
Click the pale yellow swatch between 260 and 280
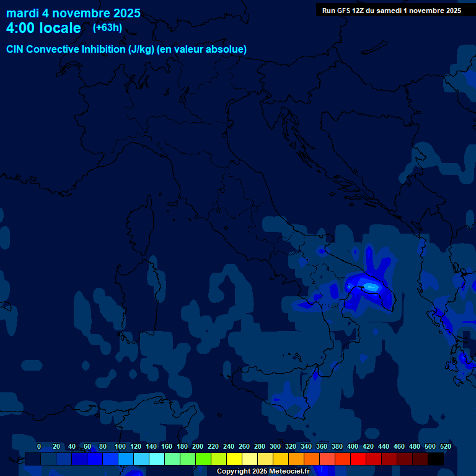point(250,459)
